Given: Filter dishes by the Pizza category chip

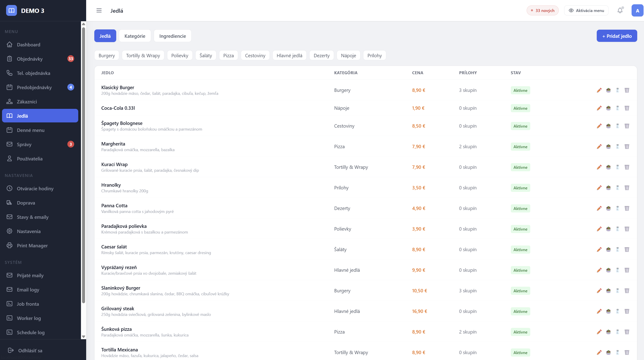Looking at the screenshot, I should point(228,55).
